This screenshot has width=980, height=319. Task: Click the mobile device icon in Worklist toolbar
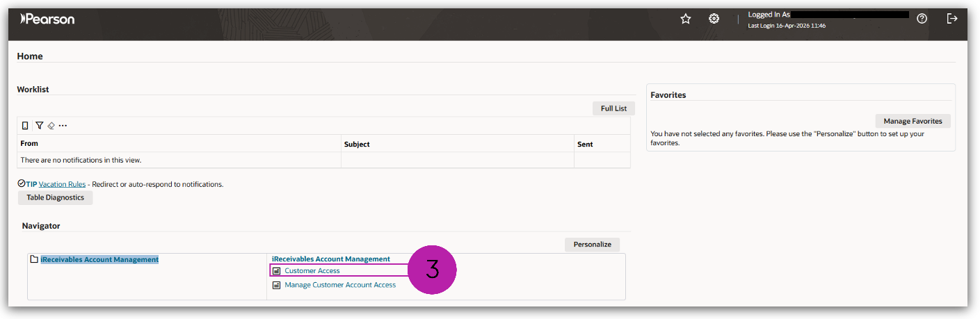point(25,125)
